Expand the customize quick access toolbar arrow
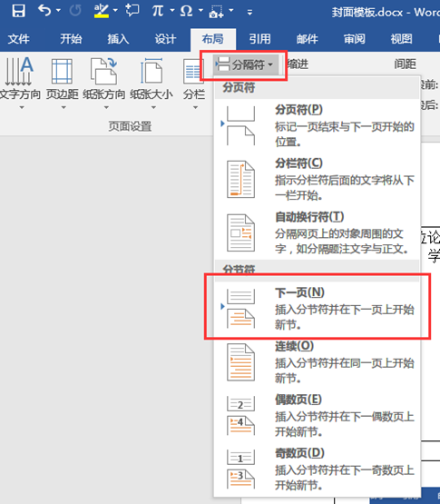 point(249,13)
